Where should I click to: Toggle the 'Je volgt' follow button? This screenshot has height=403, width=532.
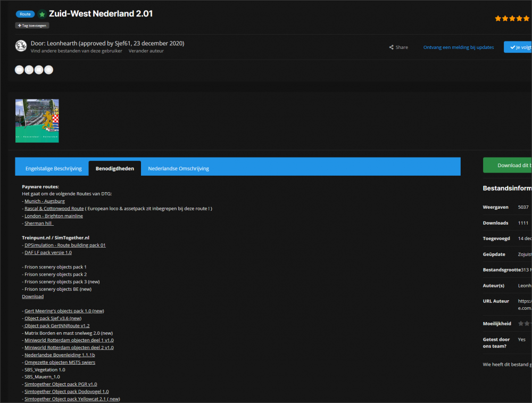[x=518, y=47]
